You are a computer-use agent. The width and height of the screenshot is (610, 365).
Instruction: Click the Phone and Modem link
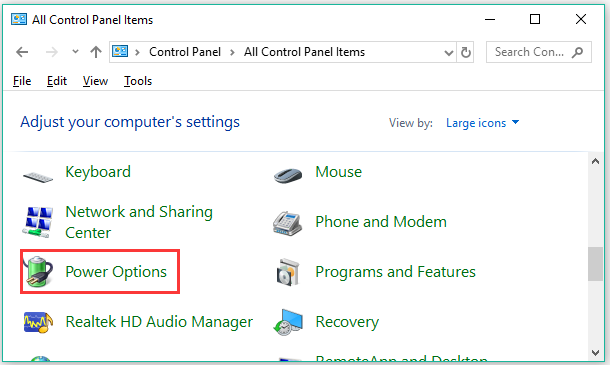click(x=381, y=222)
